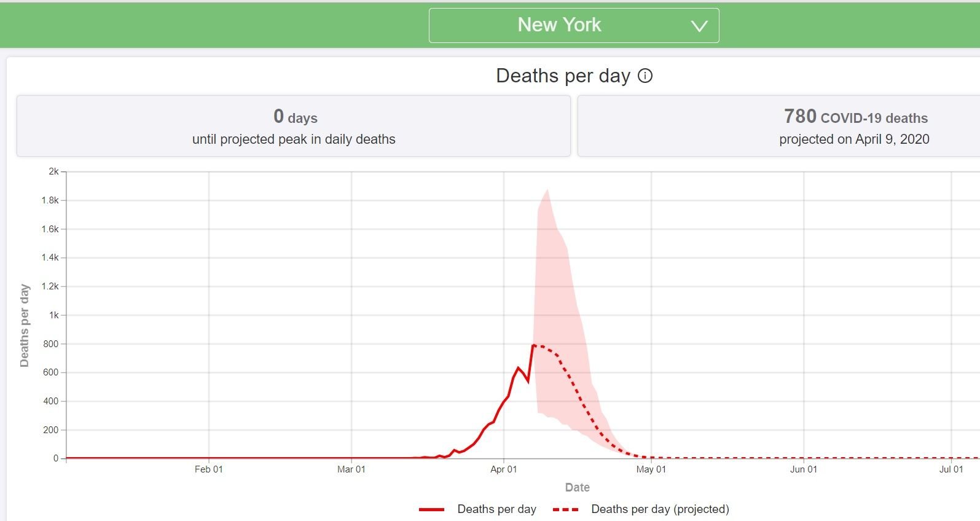The height and width of the screenshot is (521, 980).
Task: Select the days until projected peak card
Action: tap(294, 126)
